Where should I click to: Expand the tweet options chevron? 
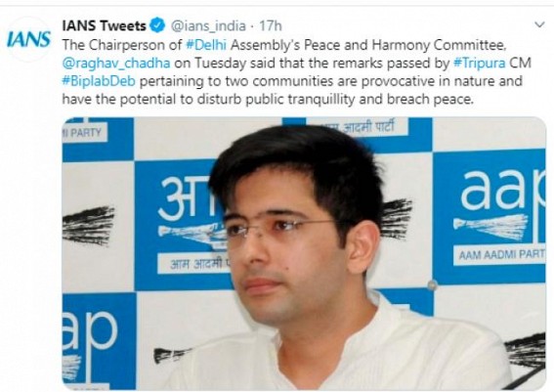[x=539, y=24]
